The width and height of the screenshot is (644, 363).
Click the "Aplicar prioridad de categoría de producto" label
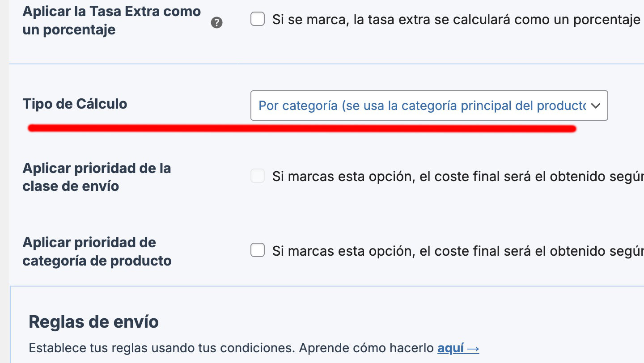(97, 251)
